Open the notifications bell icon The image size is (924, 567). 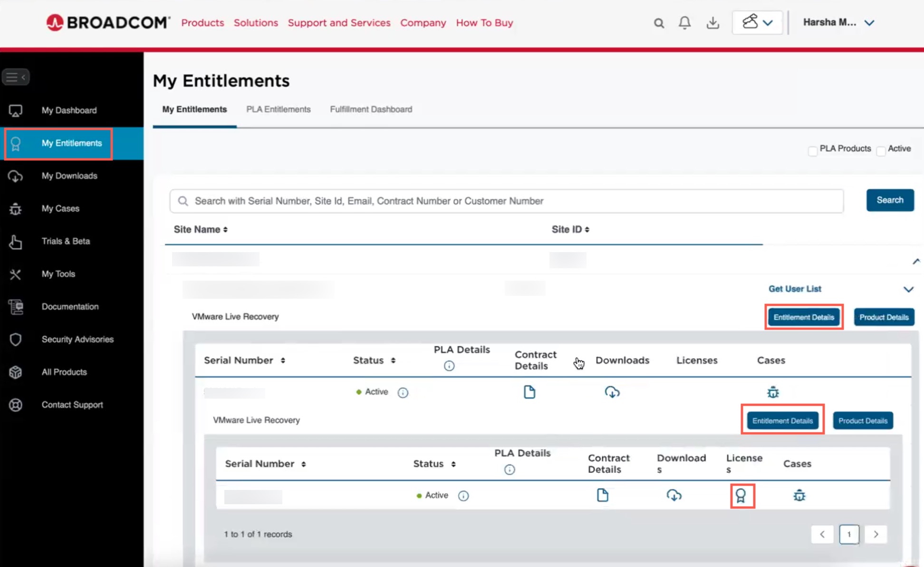[684, 23]
